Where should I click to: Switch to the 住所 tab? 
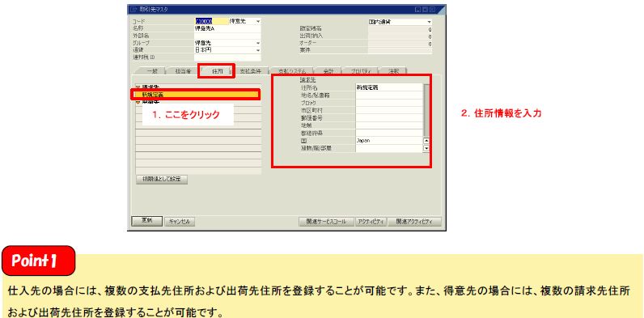tap(217, 71)
